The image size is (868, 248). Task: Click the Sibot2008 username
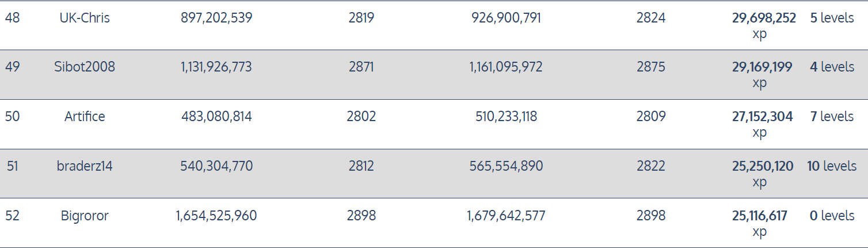[85, 67]
